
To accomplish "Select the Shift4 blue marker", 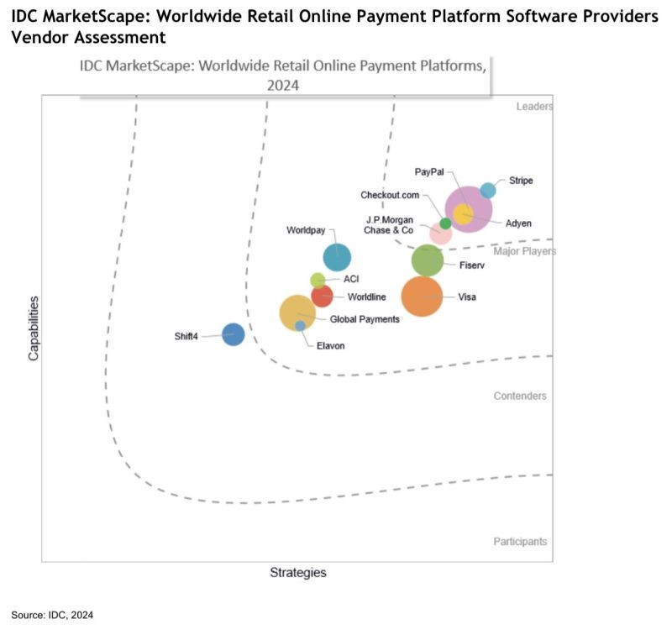I will [x=233, y=334].
